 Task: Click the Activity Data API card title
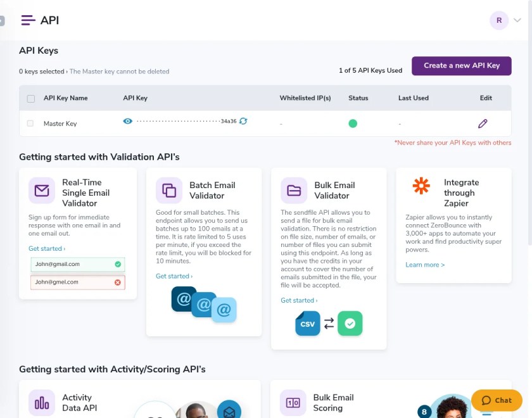[79, 403]
